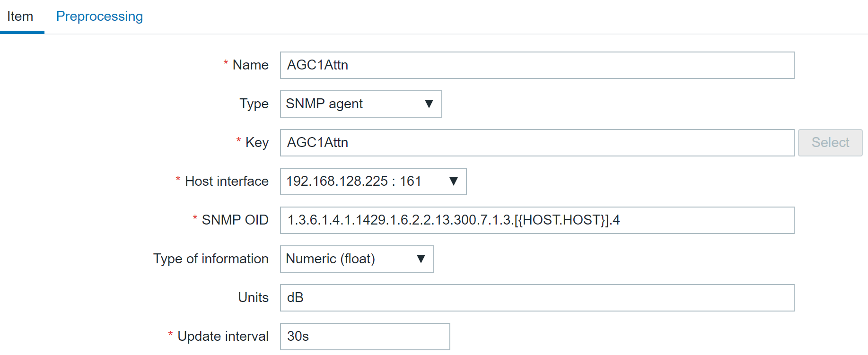Open the Type dropdown showing SNMP agent
The width and height of the screenshot is (868, 355).
coord(360,104)
